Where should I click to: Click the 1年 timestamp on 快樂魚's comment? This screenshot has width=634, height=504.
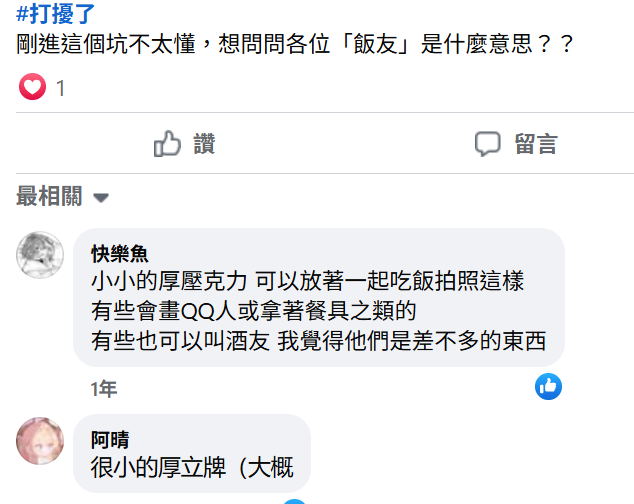[104, 389]
